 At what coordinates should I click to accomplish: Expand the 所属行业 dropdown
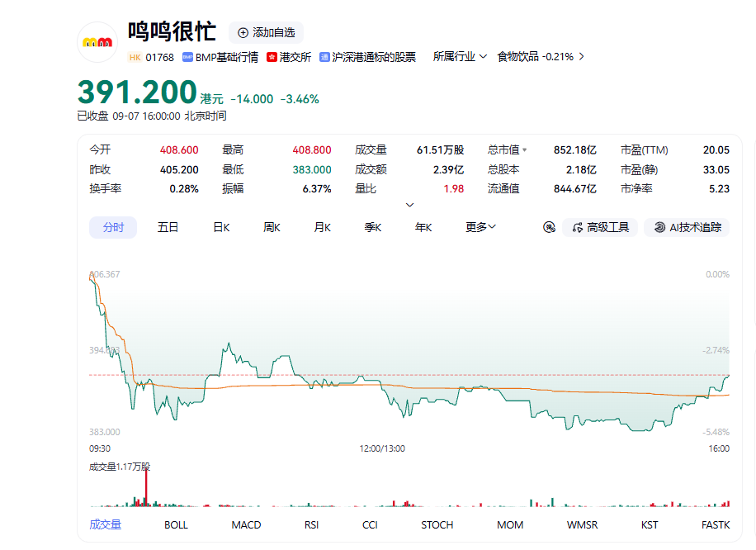pos(460,56)
